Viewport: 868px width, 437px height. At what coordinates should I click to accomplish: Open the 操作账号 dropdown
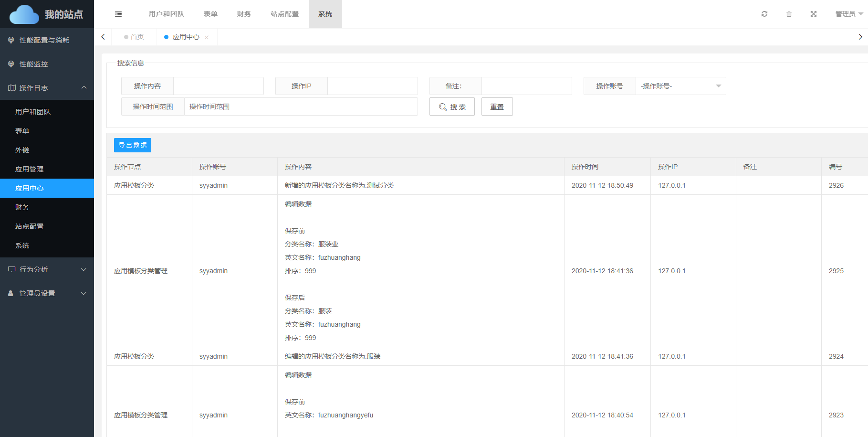(x=680, y=86)
